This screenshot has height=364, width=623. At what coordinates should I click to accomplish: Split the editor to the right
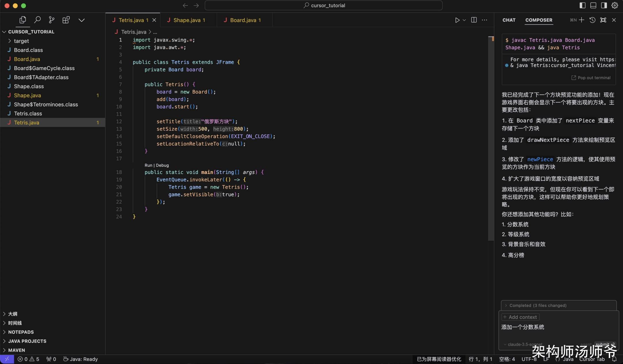[474, 20]
